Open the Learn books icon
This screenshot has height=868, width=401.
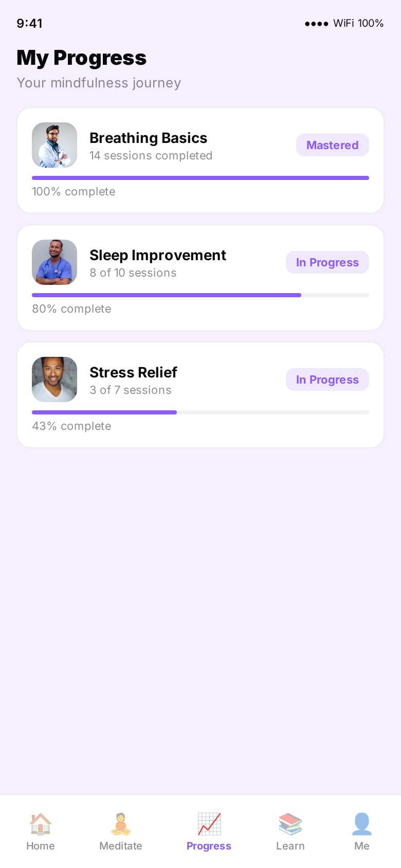tap(290, 824)
